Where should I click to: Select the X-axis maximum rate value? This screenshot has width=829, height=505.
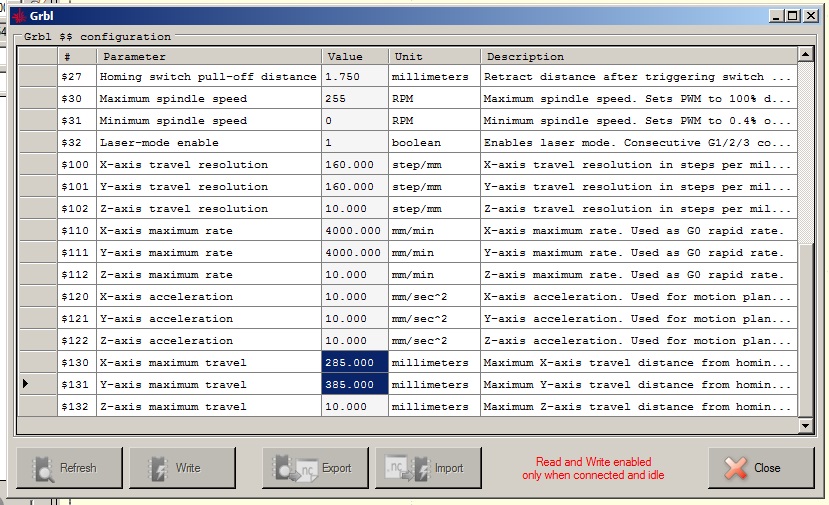click(355, 231)
